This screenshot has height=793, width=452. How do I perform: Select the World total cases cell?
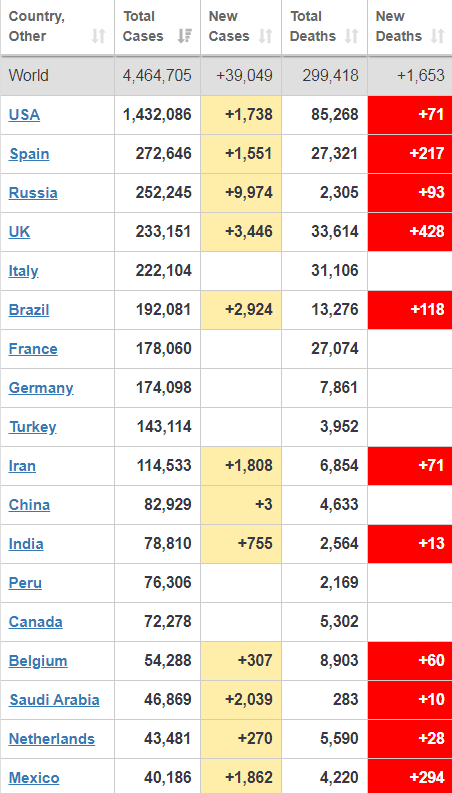pos(157,76)
